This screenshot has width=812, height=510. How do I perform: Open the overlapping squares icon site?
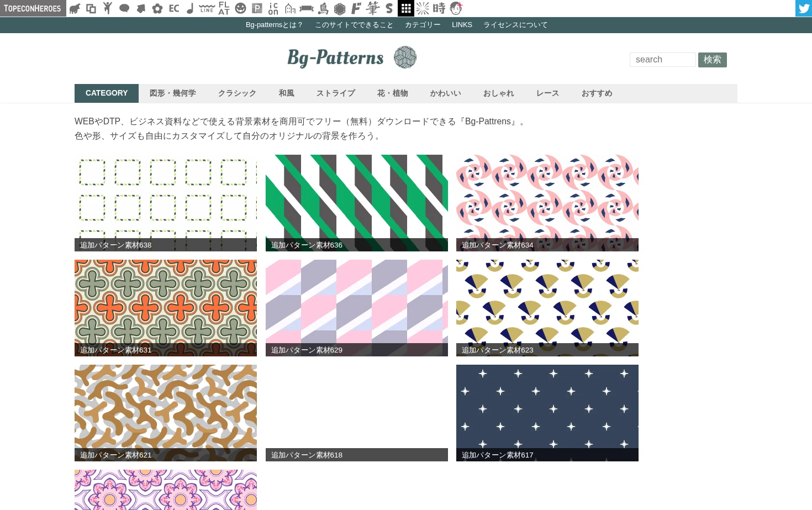pos(91,8)
